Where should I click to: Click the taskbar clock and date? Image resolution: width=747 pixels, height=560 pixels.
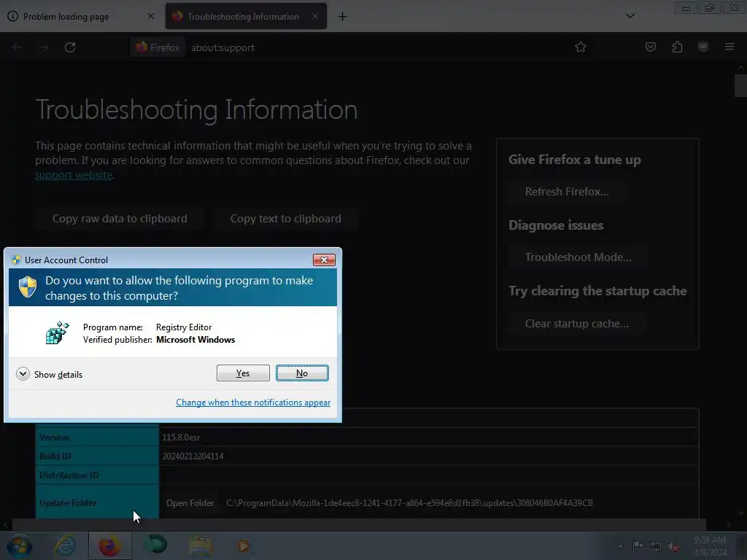tap(710, 546)
